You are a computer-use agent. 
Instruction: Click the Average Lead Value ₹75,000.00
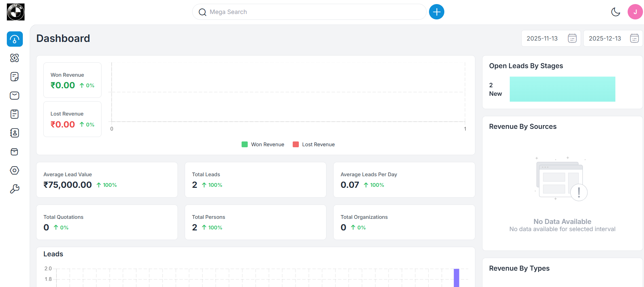pyautogui.click(x=67, y=185)
